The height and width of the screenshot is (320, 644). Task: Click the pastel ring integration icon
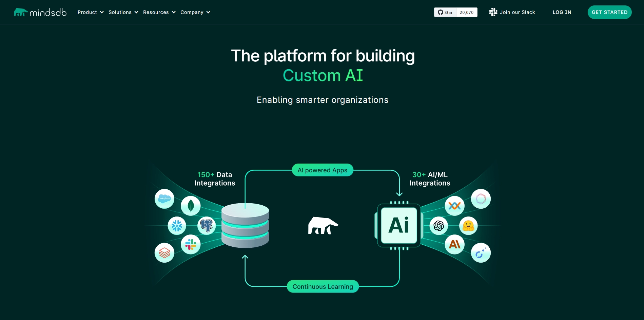[481, 199]
